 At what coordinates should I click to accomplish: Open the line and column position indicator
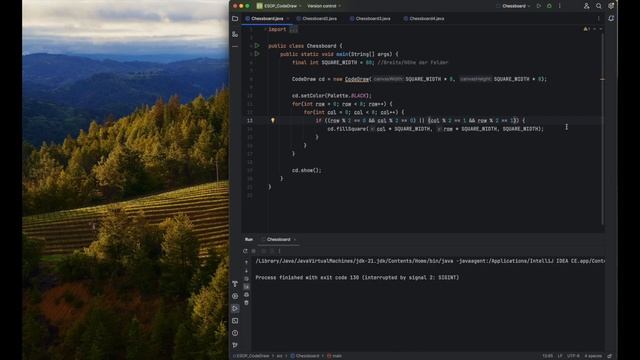pos(548,356)
